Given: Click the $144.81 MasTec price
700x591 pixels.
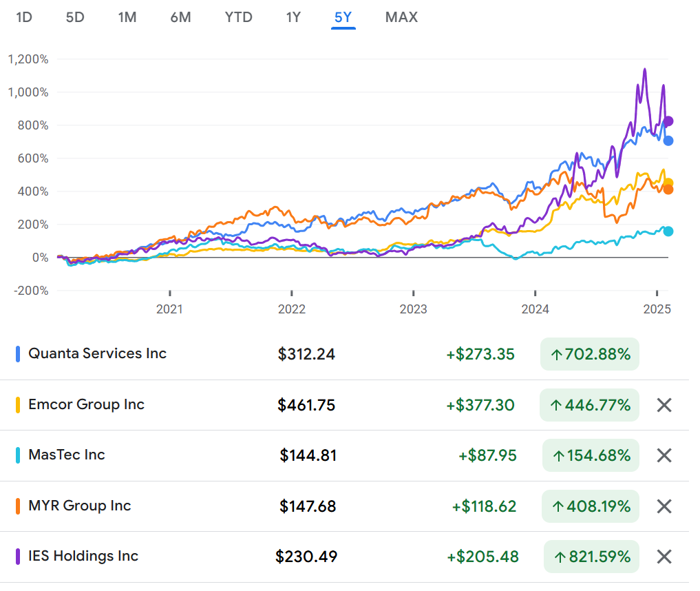Looking at the screenshot, I should pos(308,455).
